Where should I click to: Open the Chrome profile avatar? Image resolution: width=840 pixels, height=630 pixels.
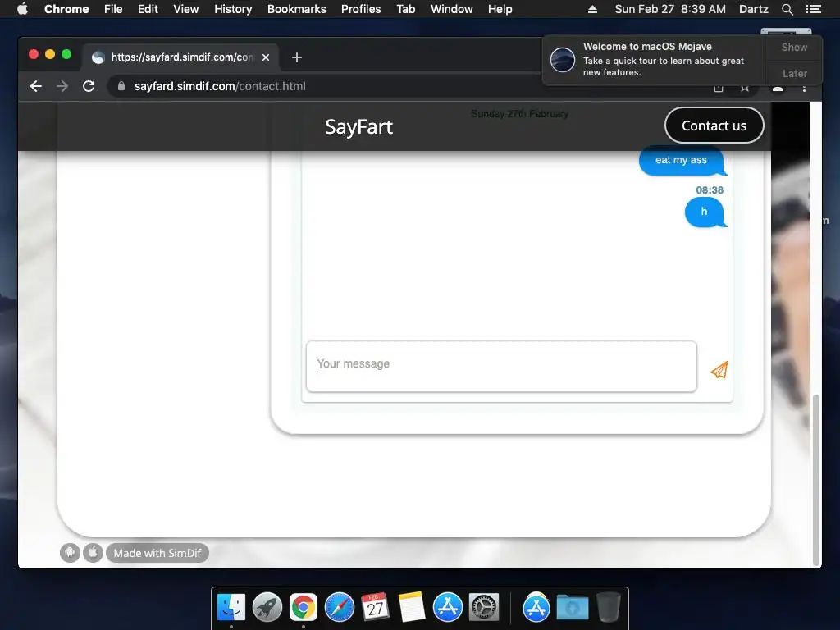(778, 88)
